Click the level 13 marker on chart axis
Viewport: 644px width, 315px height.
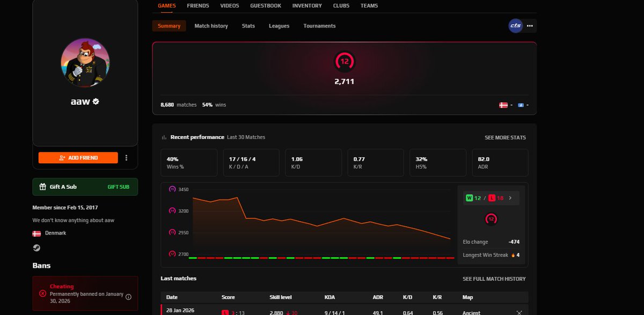coord(172,232)
